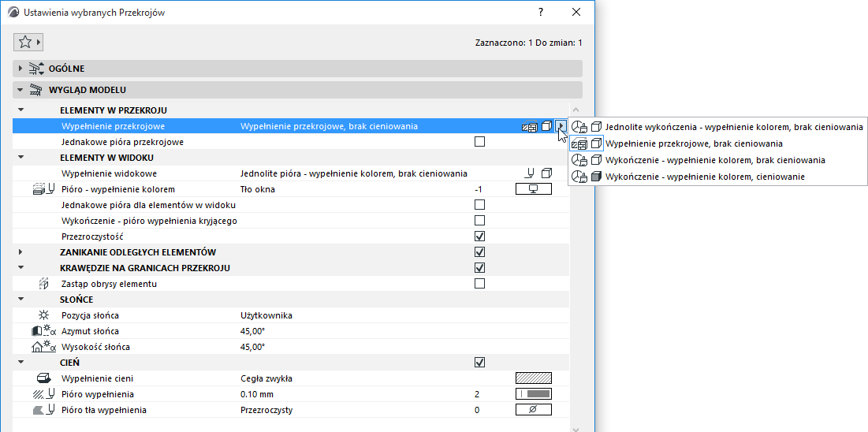
Task: Select Wykończenie - wypełnienie kolorem, brak cieniowania
Action: click(x=717, y=160)
